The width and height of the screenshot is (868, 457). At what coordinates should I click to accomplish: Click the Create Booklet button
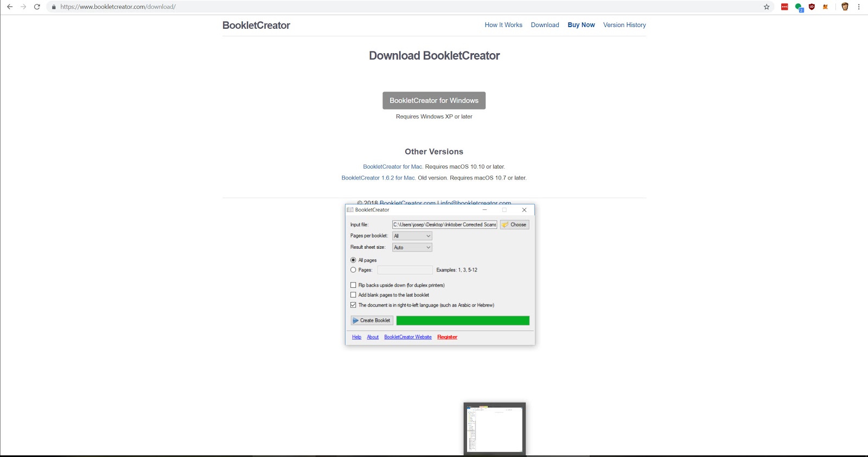[x=372, y=320]
